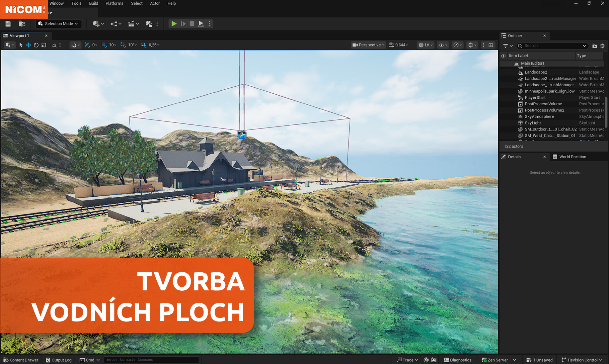Click the Revision Control button

tap(582, 360)
